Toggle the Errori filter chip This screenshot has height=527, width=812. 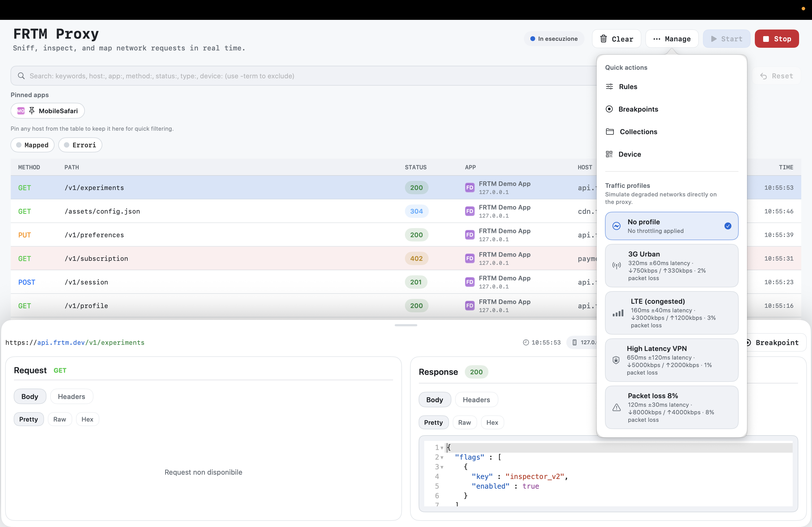[80, 145]
